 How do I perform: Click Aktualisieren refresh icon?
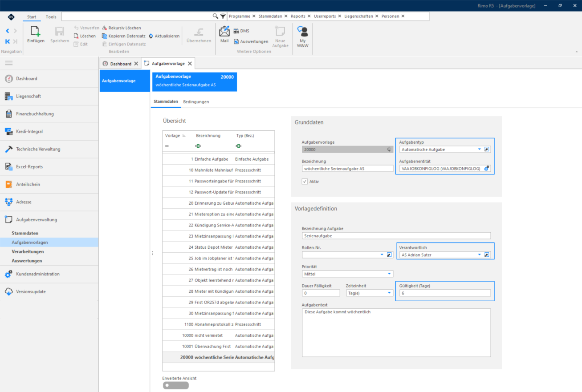point(151,36)
